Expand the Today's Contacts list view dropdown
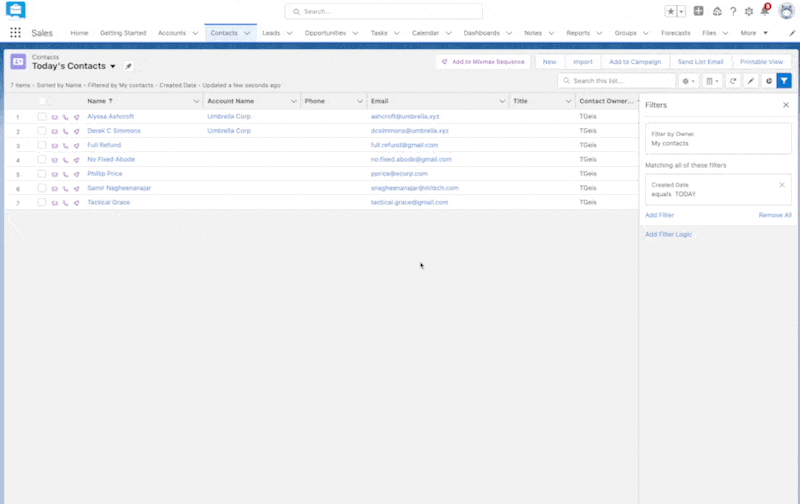The height and width of the screenshot is (504, 800). (x=113, y=66)
